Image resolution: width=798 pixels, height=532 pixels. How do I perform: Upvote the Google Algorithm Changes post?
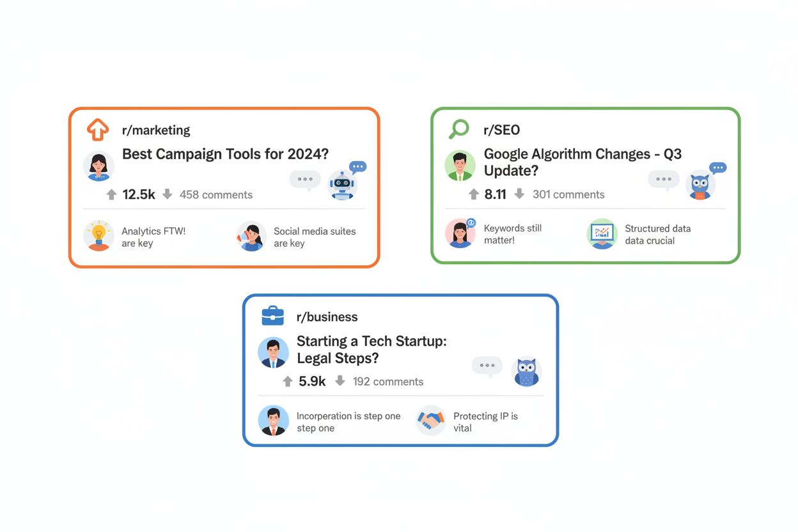point(473,194)
